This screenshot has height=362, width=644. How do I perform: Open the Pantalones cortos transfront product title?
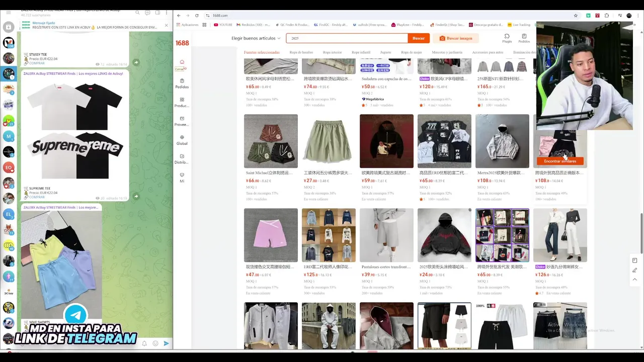pyautogui.click(x=386, y=267)
